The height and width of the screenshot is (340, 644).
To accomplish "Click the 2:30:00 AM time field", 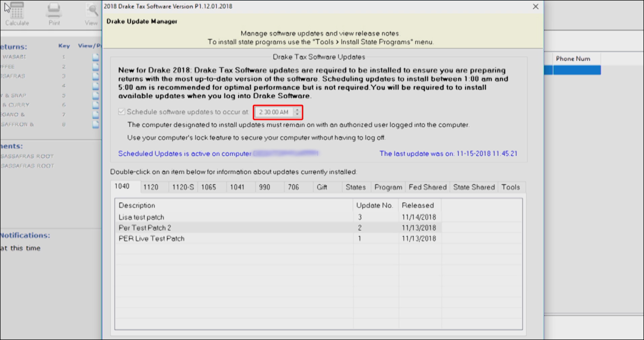I will 274,112.
